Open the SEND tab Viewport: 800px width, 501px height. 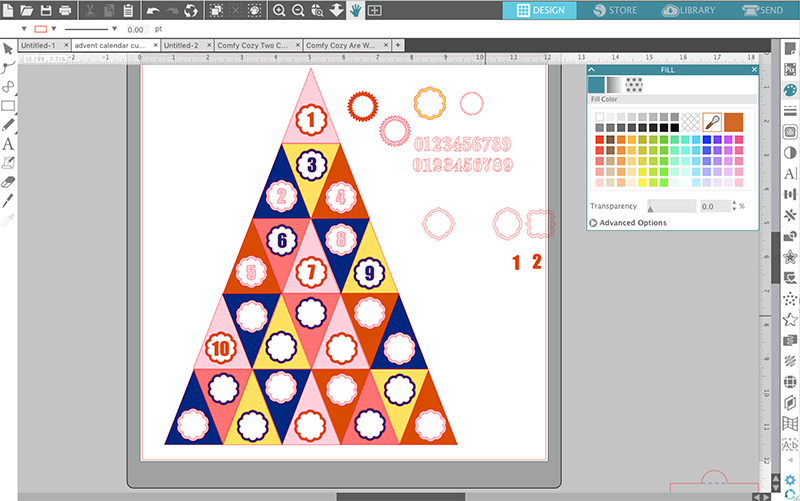(x=763, y=10)
